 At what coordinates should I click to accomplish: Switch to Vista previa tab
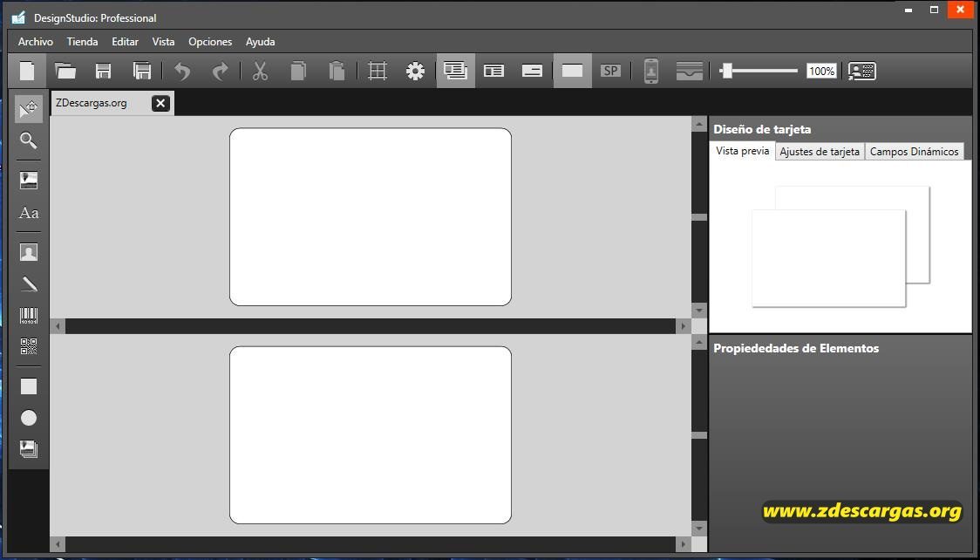[x=743, y=151]
